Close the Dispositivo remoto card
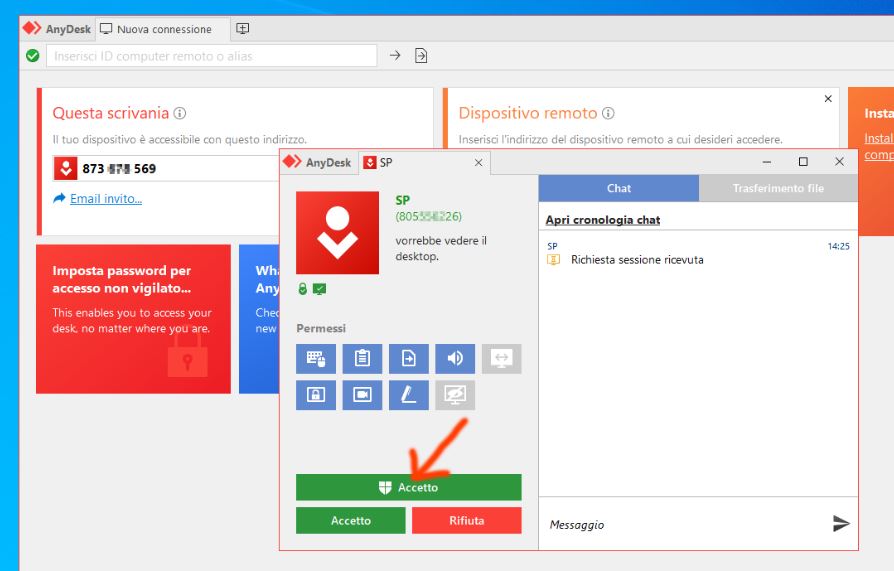894x571 pixels. click(828, 99)
